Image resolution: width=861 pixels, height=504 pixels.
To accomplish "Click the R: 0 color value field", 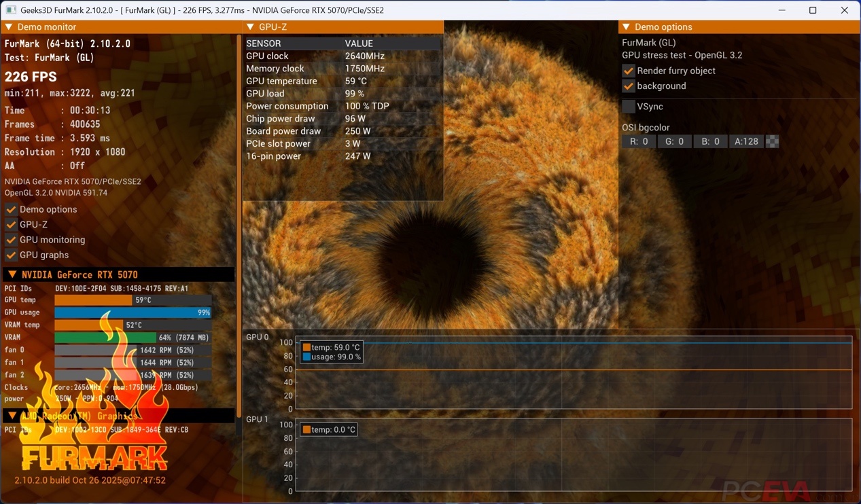I will (639, 141).
